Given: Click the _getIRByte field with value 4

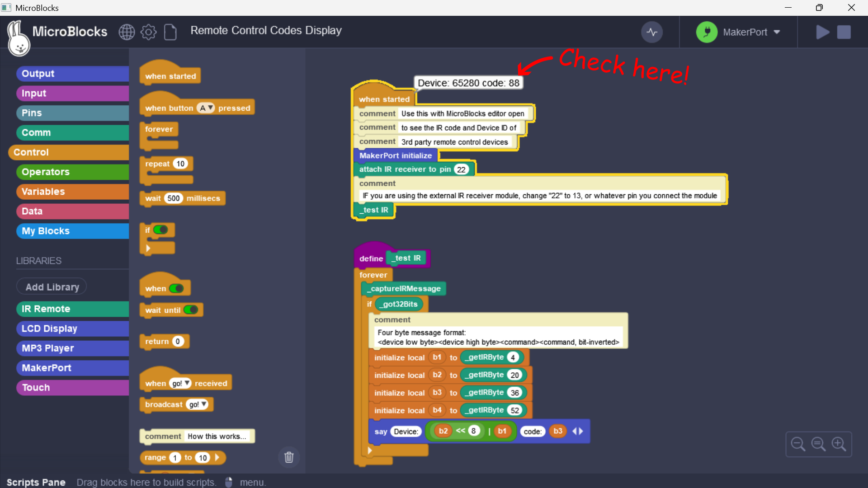Looking at the screenshot, I should (x=513, y=357).
